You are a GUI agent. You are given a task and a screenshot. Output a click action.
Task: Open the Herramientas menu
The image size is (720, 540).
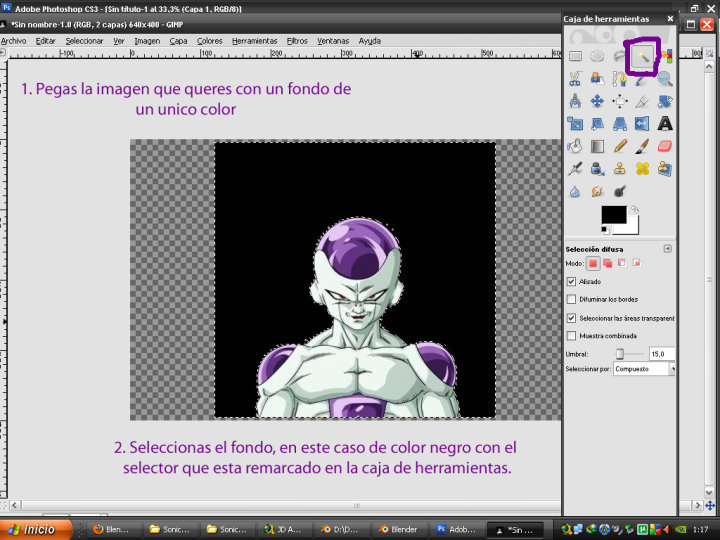coord(254,41)
